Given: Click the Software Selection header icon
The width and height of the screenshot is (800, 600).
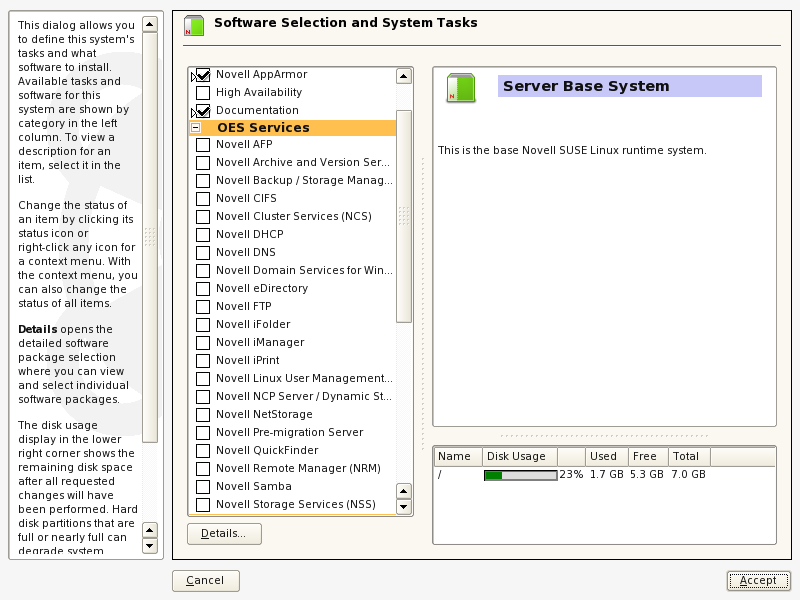Looking at the screenshot, I should tap(193, 23).
